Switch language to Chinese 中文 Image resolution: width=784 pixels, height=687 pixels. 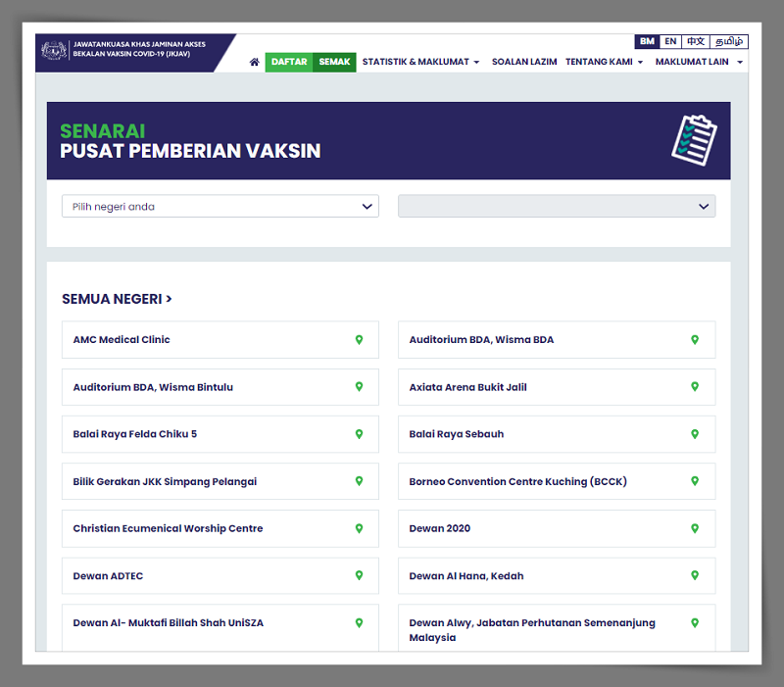point(695,42)
